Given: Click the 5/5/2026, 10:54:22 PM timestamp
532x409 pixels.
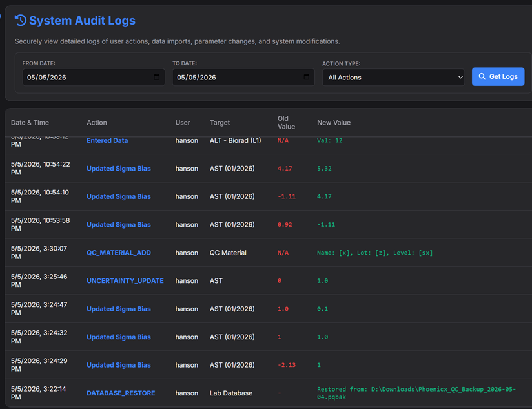Looking at the screenshot, I should [41, 169].
